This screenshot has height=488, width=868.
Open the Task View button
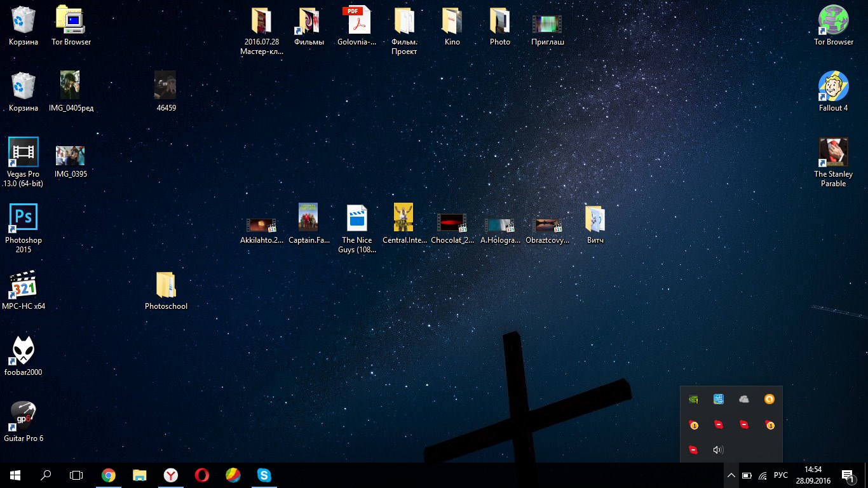pos(76,475)
